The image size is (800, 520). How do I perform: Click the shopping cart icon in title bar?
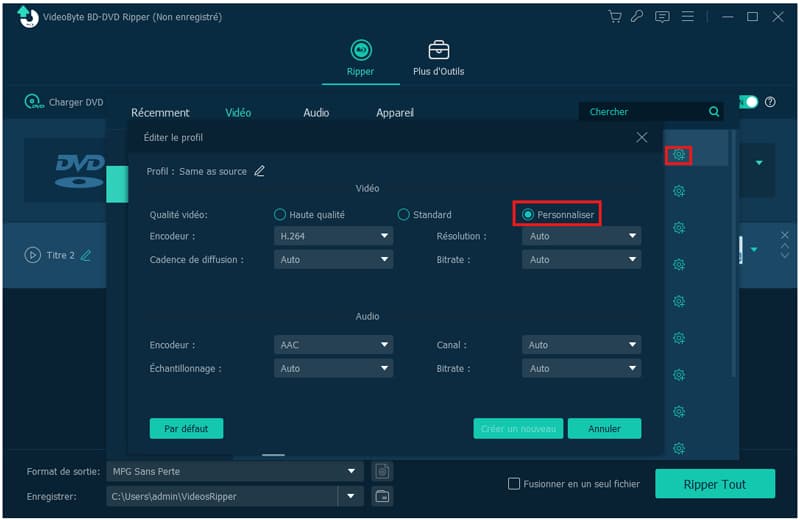coord(615,17)
